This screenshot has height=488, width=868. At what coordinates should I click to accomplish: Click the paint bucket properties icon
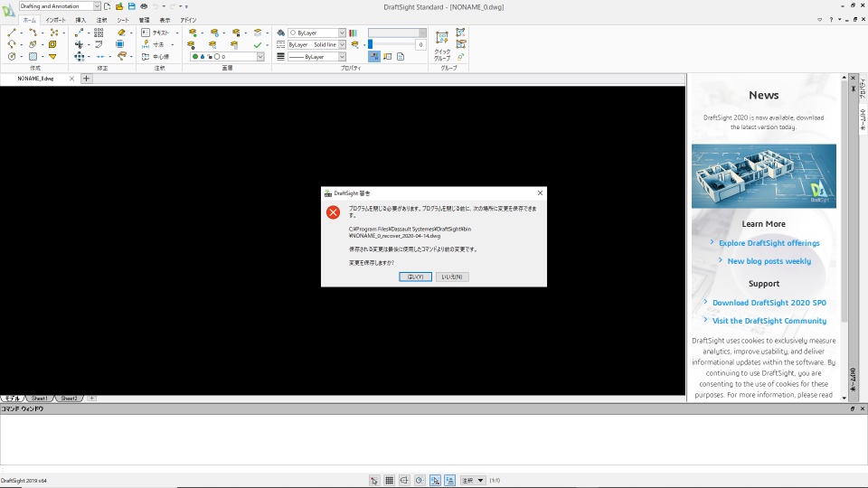(280, 33)
